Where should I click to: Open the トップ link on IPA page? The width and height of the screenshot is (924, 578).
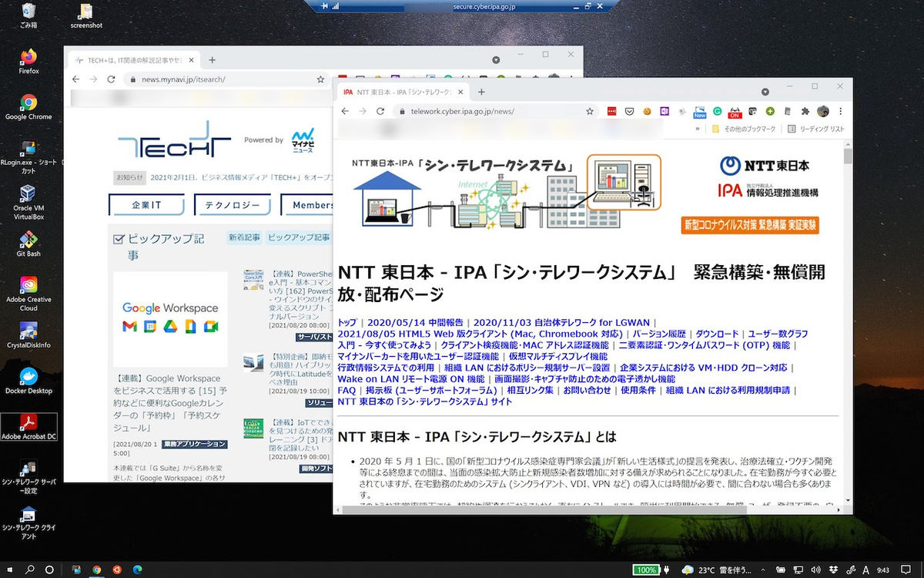347,322
